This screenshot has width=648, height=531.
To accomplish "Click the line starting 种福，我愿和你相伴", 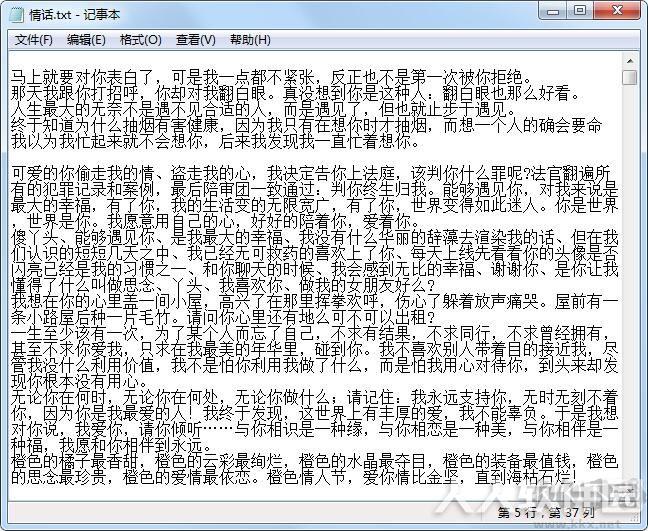I will (x=111, y=445).
